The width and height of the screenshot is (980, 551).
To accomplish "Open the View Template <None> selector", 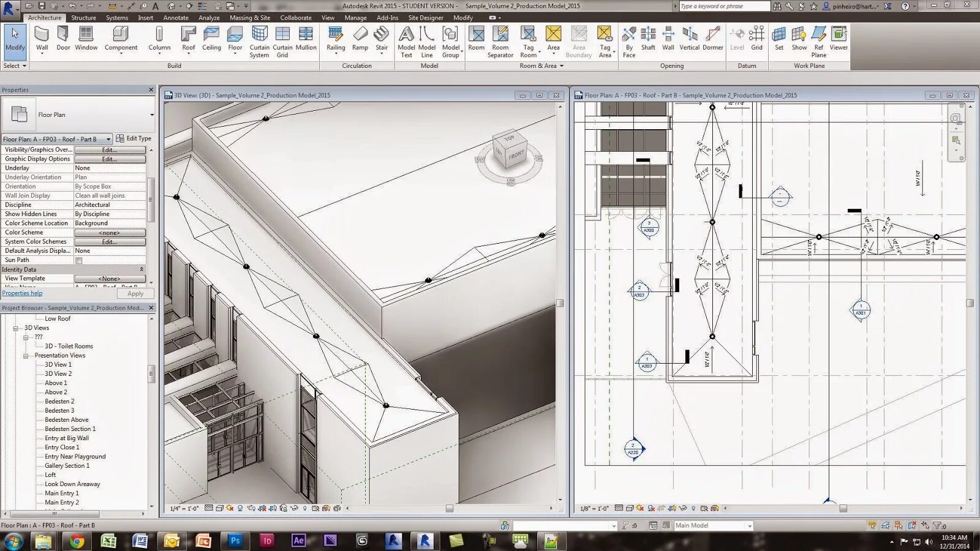I will [110, 278].
